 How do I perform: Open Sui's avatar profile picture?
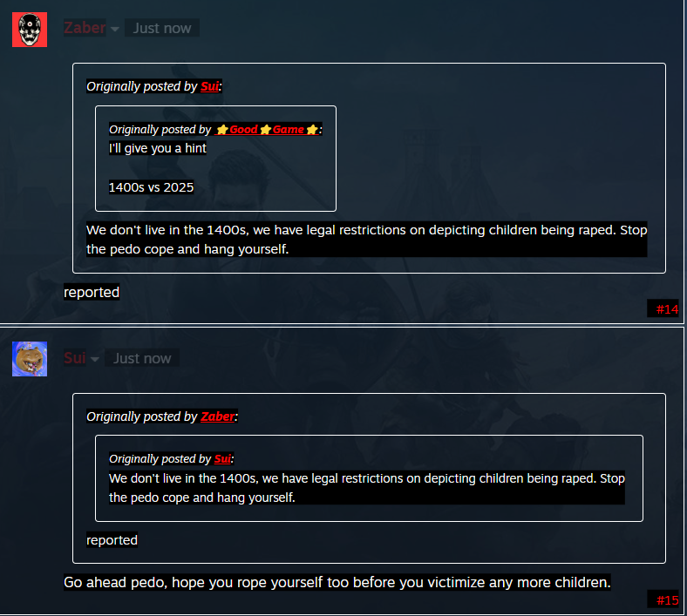coord(30,359)
